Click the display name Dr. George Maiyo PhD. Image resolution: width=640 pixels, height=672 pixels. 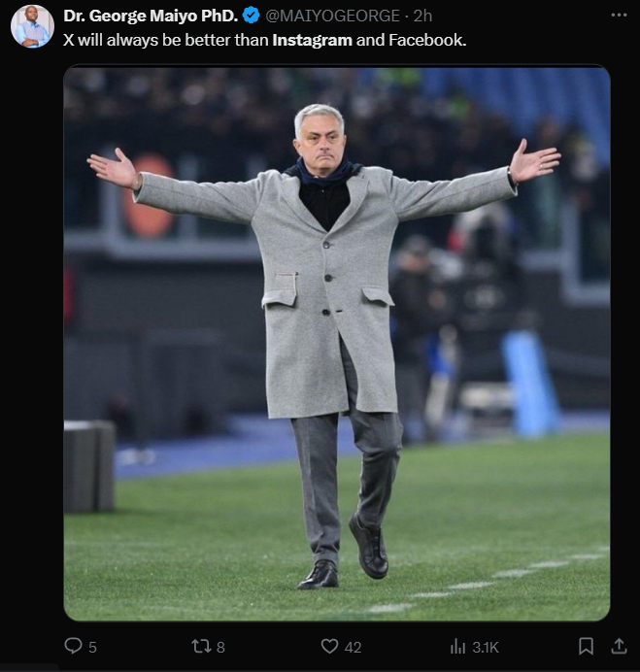151,16
